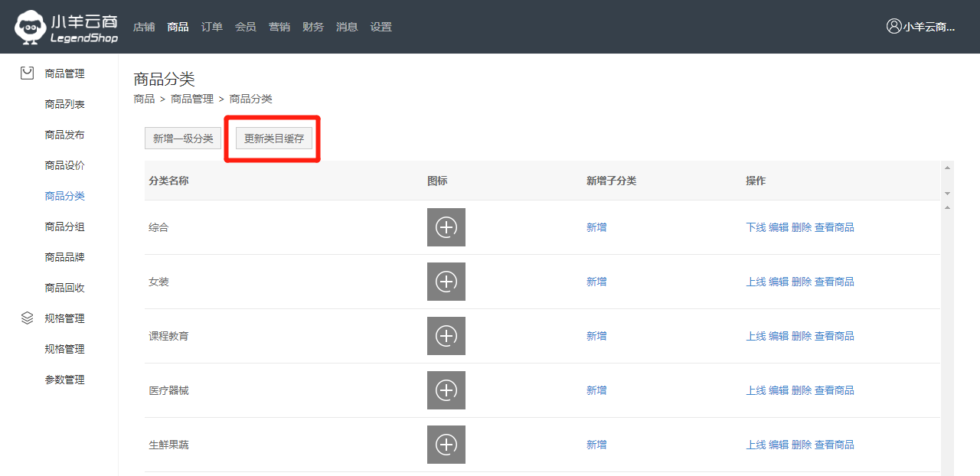Bring 女装 category online with 上线
The image size is (980, 476).
click(x=756, y=282)
